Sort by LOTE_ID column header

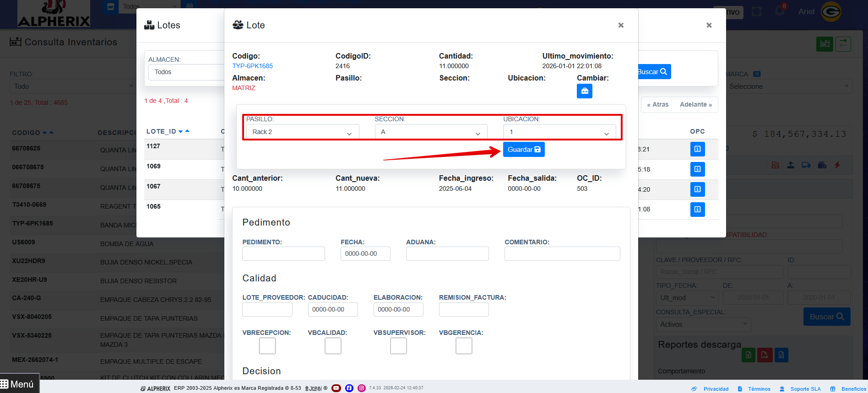click(161, 131)
